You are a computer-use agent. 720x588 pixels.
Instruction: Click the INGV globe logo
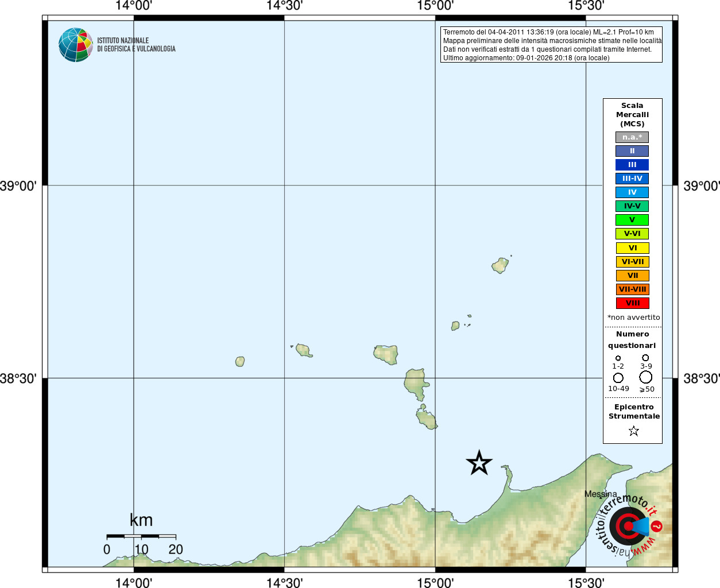[x=76, y=45]
